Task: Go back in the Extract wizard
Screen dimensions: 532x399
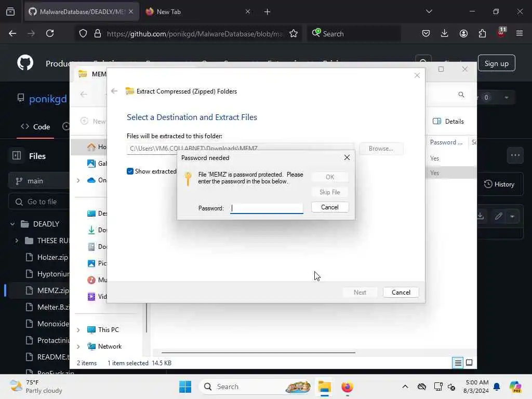Action: pyautogui.click(x=114, y=91)
